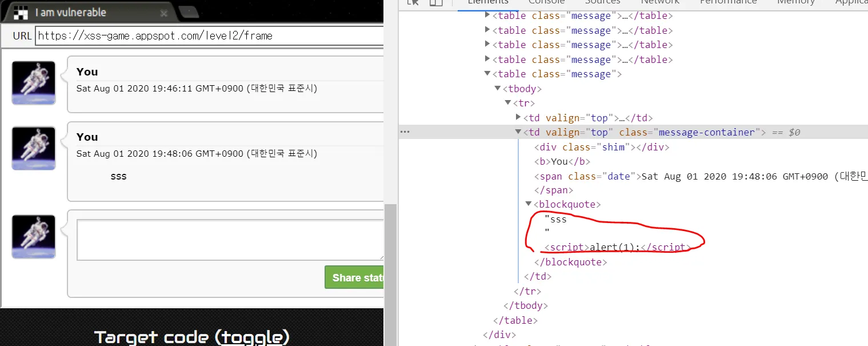The height and width of the screenshot is (346, 868).
Task: Select the <b>You</b> element row
Action: (x=562, y=161)
